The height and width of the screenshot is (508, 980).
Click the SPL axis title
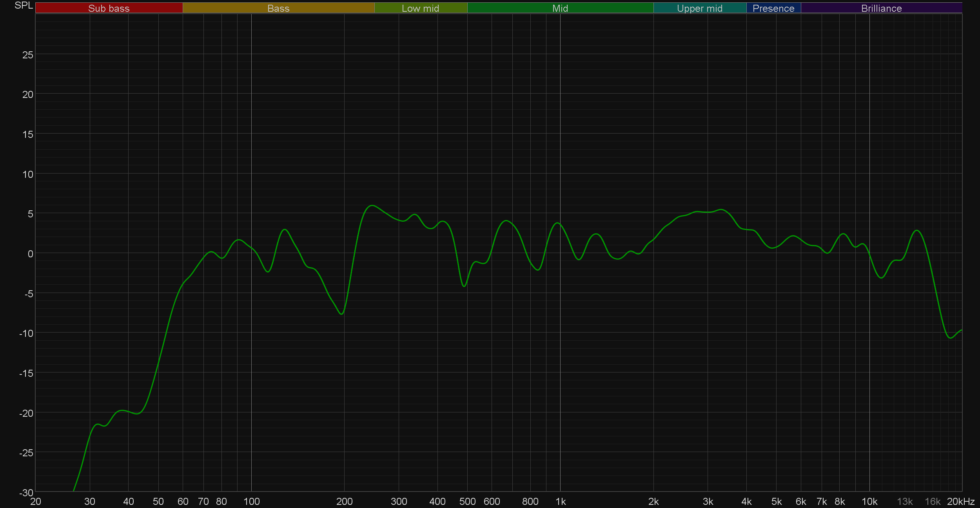[x=24, y=5]
